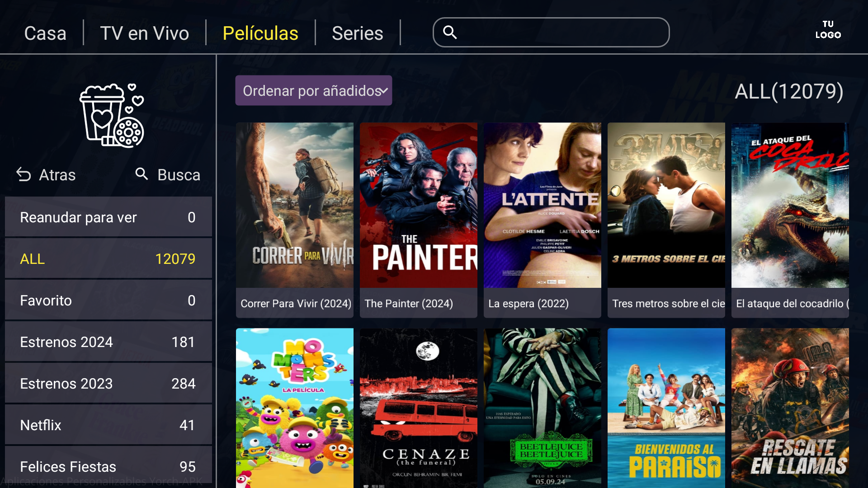Select Estrenos 2023 category

pos(108,384)
